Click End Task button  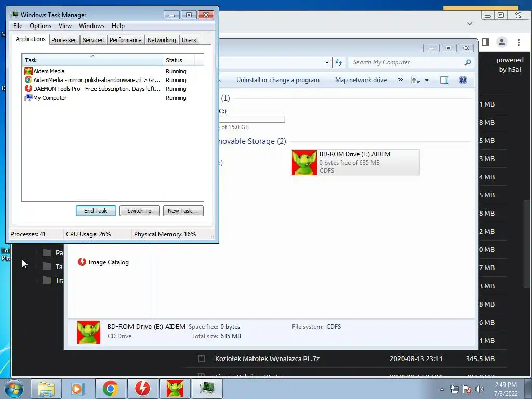pyautogui.click(x=96, y=211)
